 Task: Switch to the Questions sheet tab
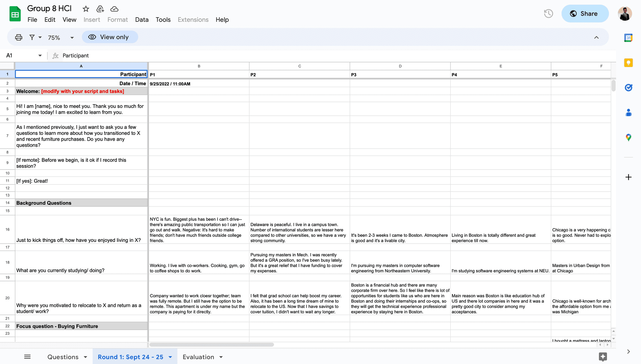[63, 357]
